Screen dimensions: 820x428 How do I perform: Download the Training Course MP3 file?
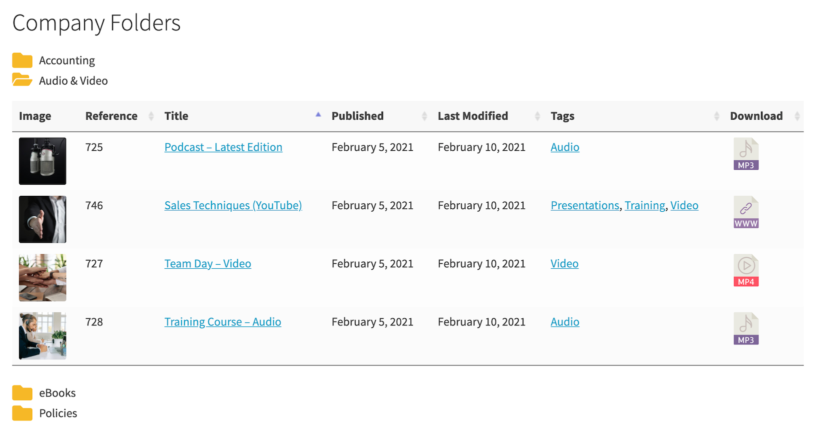745,329
